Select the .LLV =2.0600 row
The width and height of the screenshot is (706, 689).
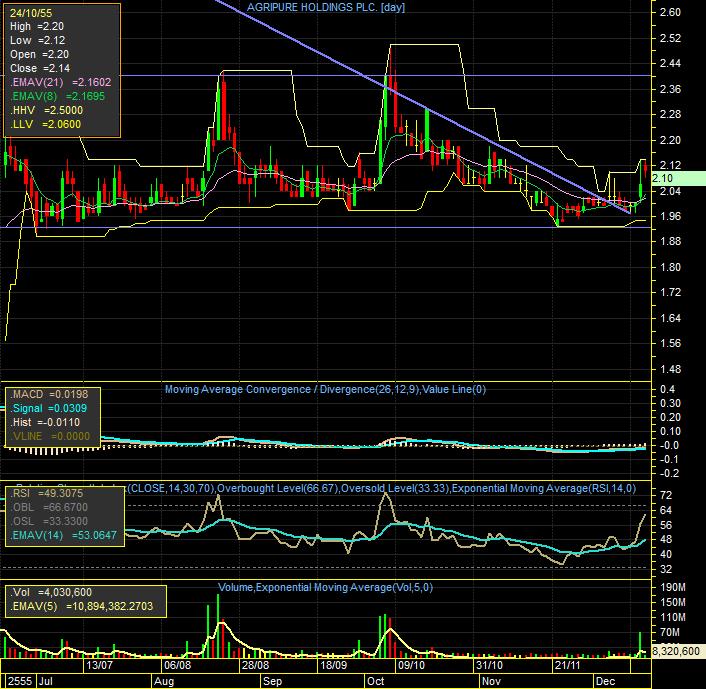(45, 124)
